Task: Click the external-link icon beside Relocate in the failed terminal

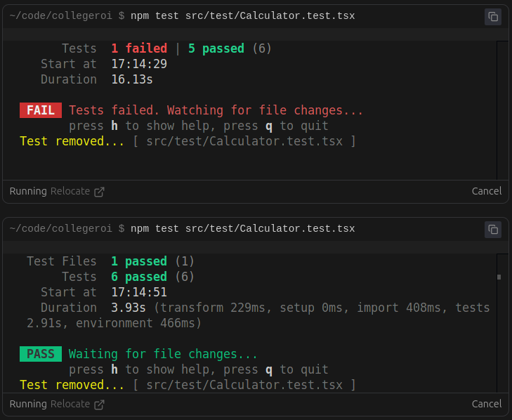Action: pos(99,192)
